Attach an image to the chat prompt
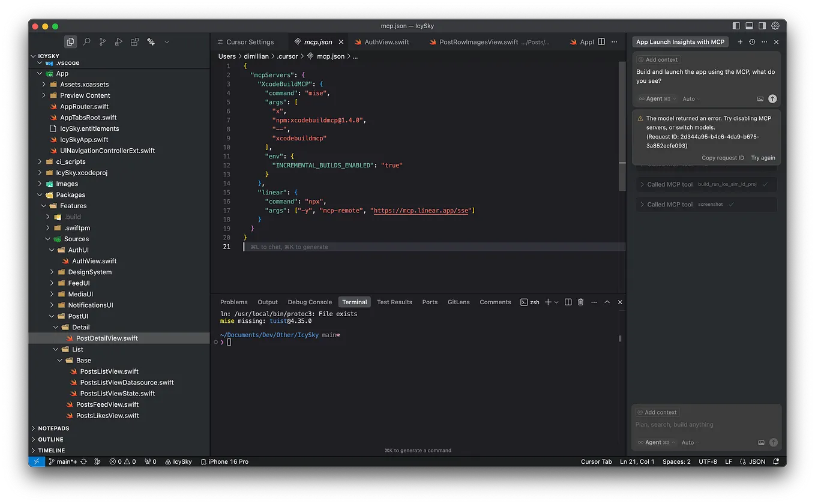The height and width of the screenshot is (504, 815). coord(761,442)
